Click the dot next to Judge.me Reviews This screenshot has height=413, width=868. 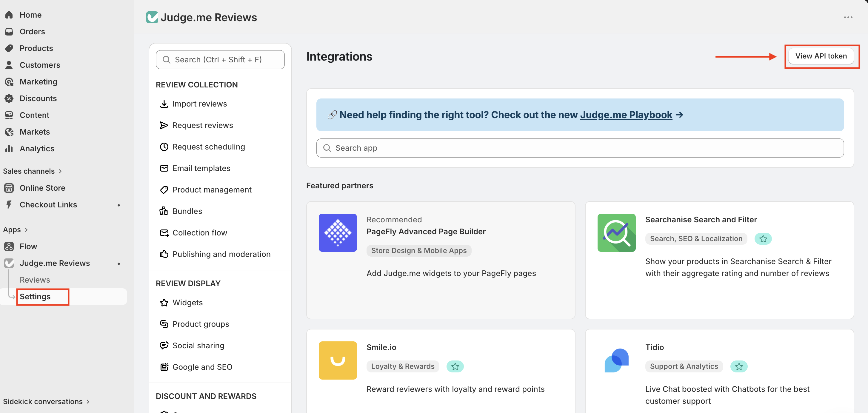click(x=118, y=263)
